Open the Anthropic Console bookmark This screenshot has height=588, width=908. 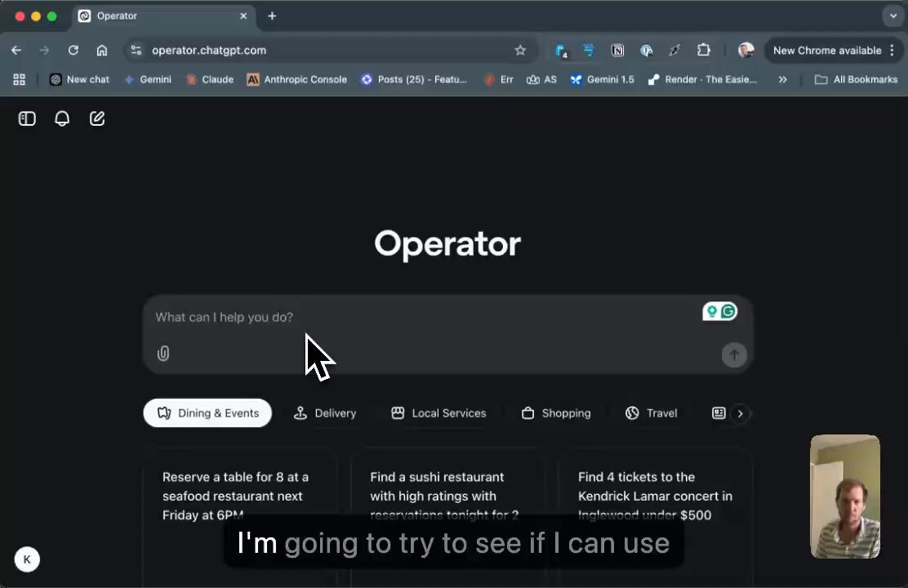[x=297, y=79]
